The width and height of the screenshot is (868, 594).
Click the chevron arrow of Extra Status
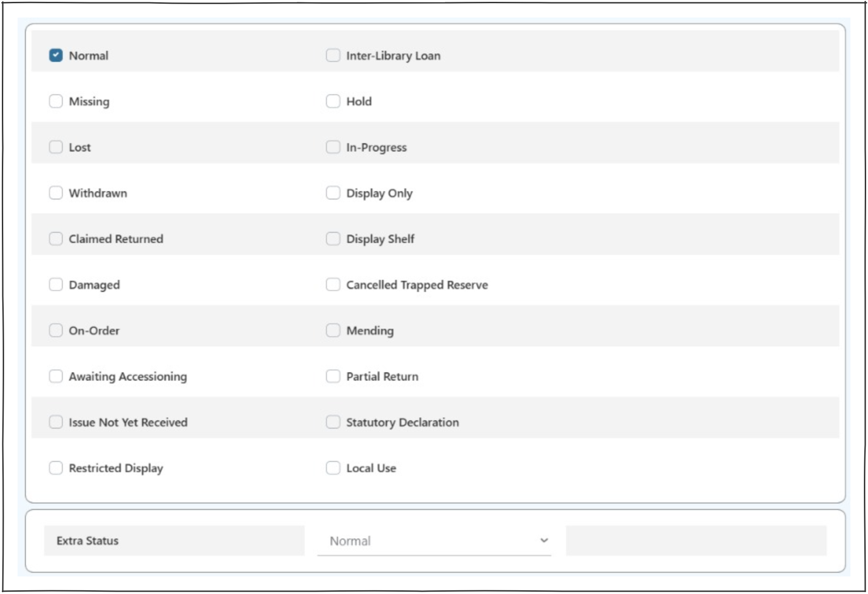click(x=544, y=540)
